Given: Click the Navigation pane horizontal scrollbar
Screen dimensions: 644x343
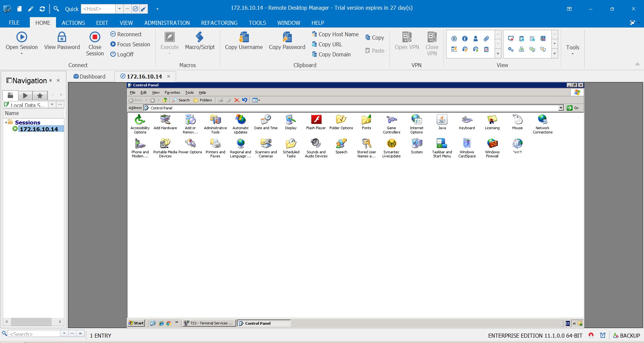Looking at the screenshot, I should (x=33, y=322).
